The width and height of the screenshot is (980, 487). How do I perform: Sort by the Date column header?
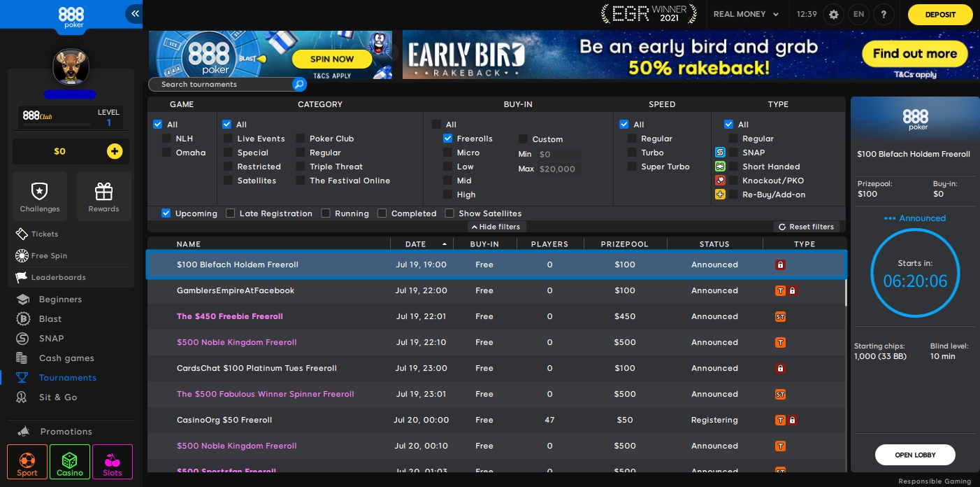421,244
